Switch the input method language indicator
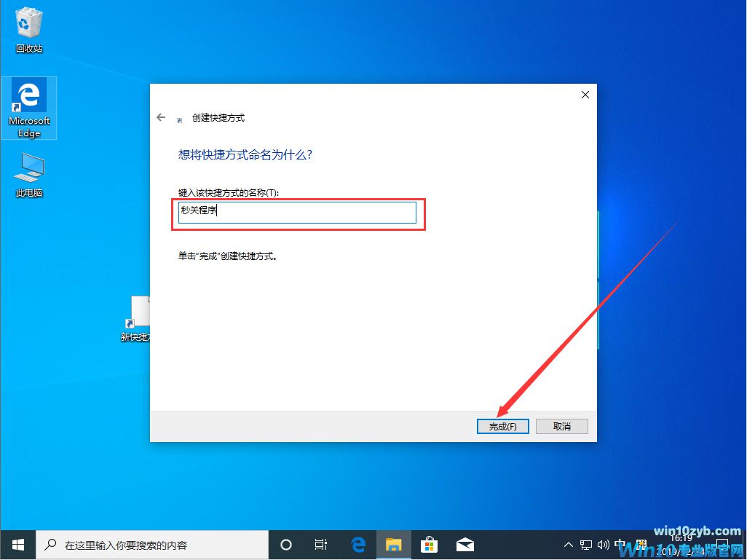 click(621, 544)
